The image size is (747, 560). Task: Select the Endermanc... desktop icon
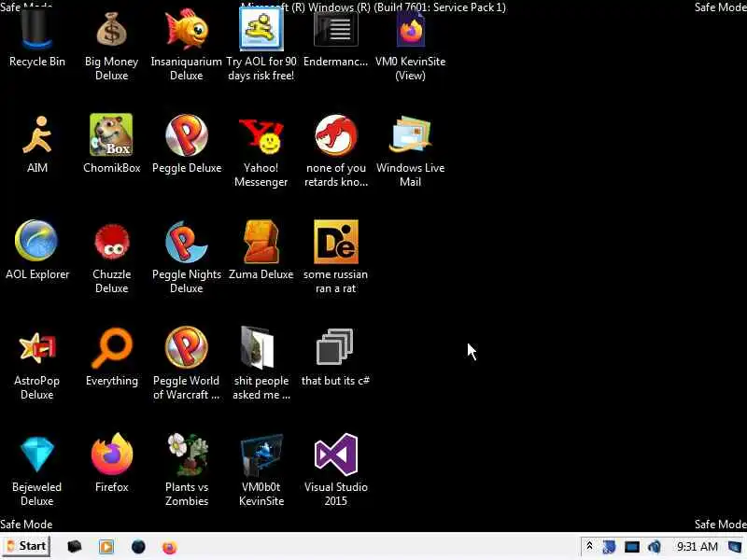tap(336, 30)
